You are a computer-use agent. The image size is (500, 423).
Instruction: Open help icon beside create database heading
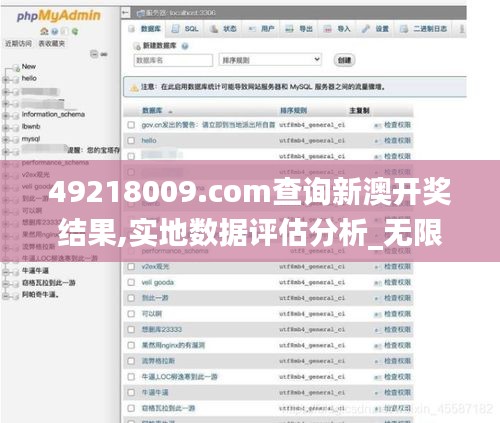click(185, 46)
